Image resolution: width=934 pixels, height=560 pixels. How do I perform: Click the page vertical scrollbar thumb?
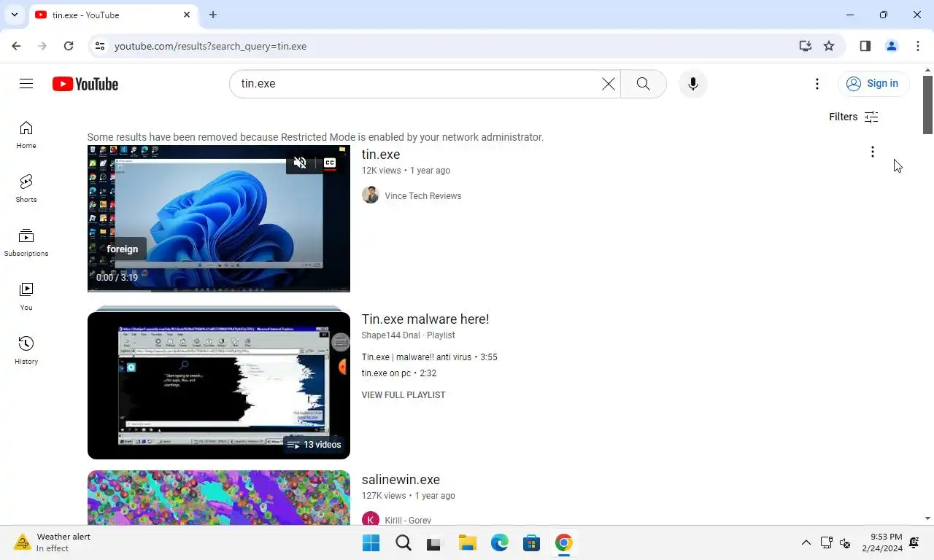coord(927,105)
